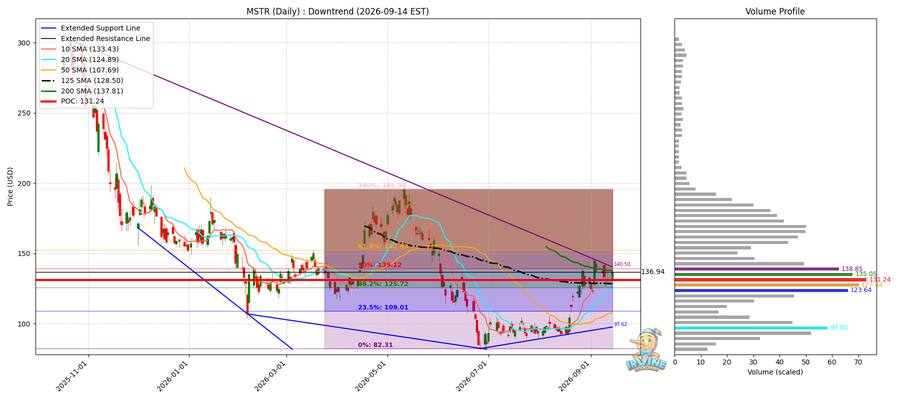Click the "Volume (scaled)" axis label

pyautogui.click(x=775, y=372)
